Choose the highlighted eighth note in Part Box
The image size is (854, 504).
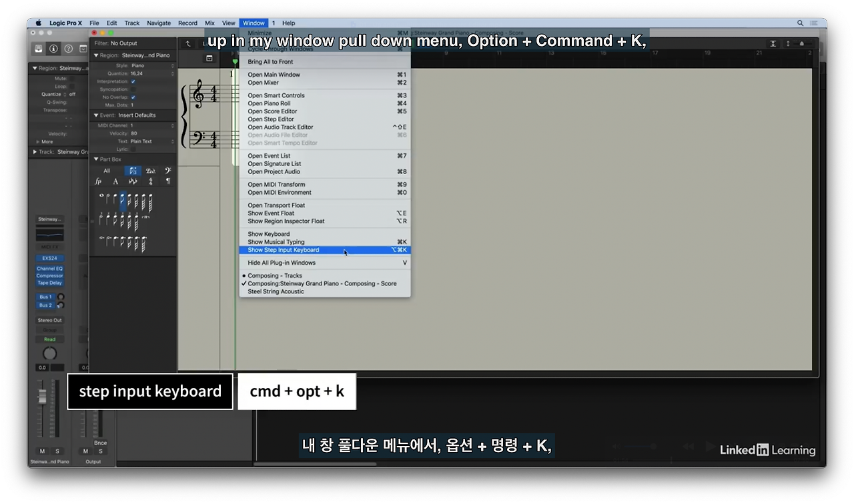pos(123,202)
